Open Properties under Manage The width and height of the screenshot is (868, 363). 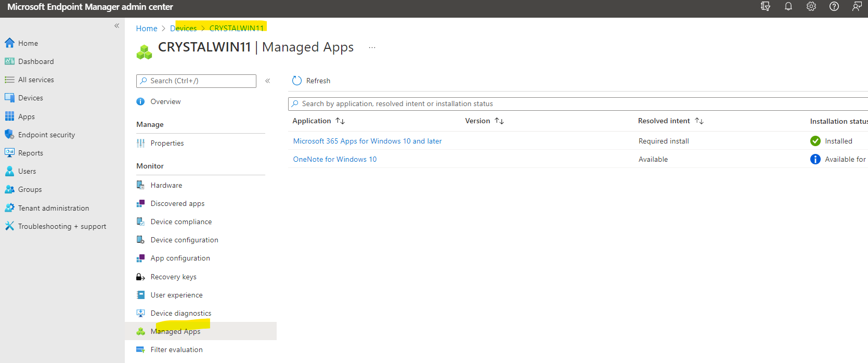point(167,143)
